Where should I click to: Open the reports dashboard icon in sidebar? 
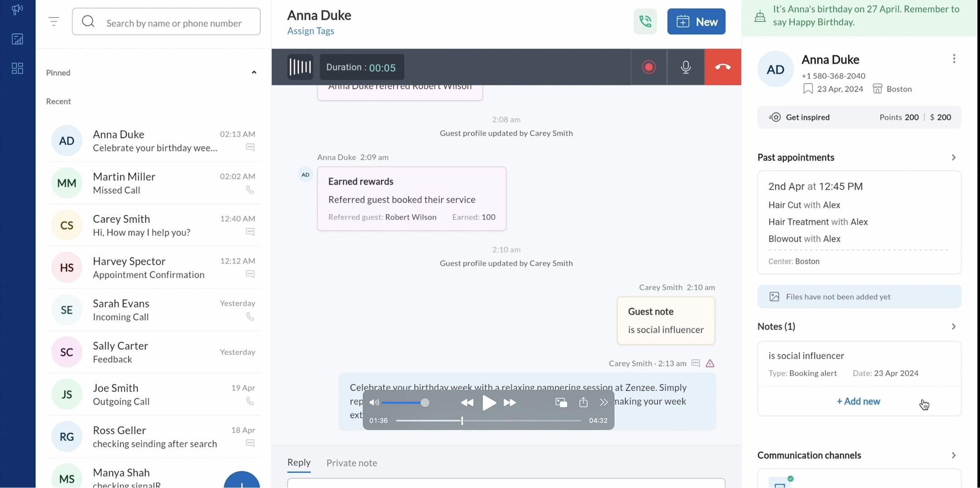17,39
